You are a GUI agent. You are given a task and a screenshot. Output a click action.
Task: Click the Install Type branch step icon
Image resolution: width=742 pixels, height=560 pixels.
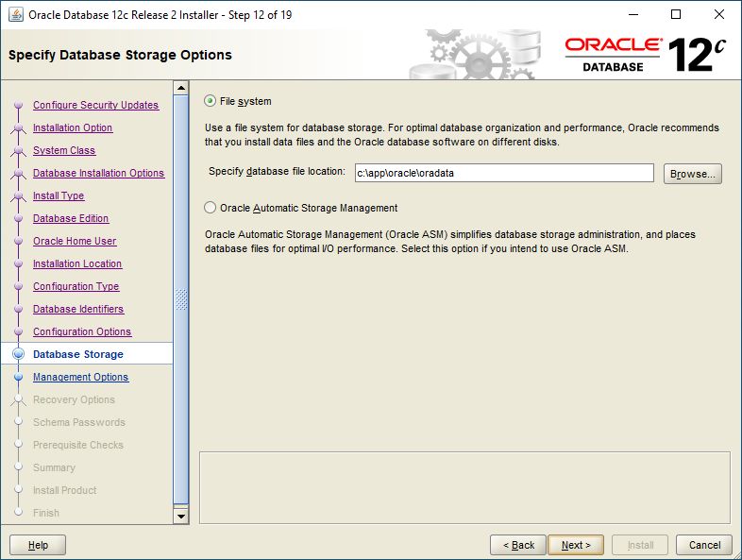click(19, 196)
